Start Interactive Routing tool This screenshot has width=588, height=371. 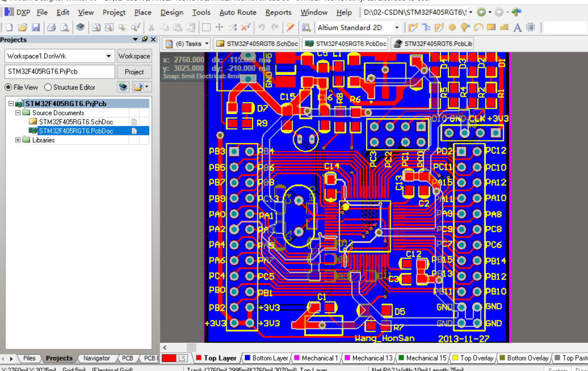(413, 27)
